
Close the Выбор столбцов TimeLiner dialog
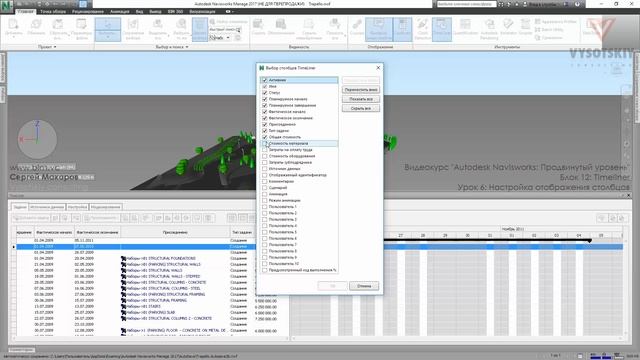[378, 68]
